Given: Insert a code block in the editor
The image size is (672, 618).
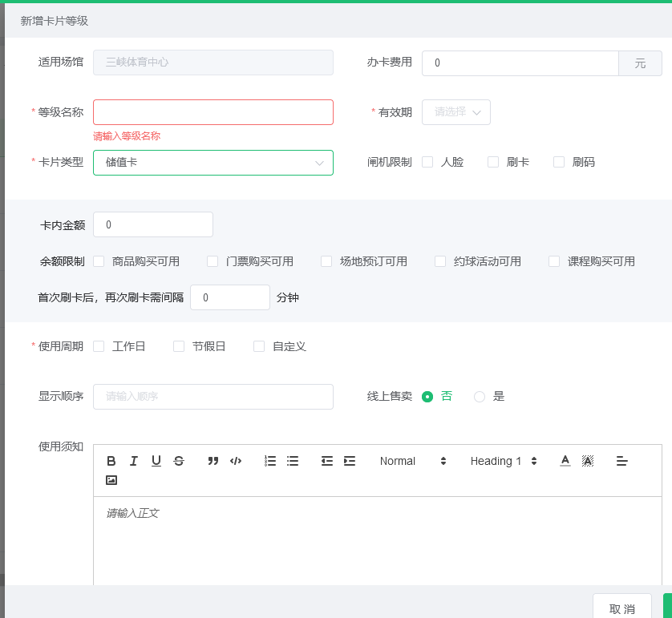Looking at the screenshot, I should pos(235,460).
